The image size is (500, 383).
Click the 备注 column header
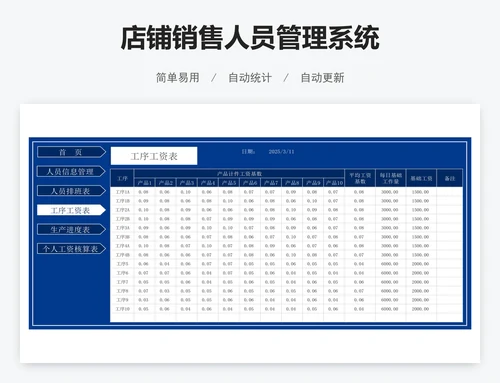450,178
